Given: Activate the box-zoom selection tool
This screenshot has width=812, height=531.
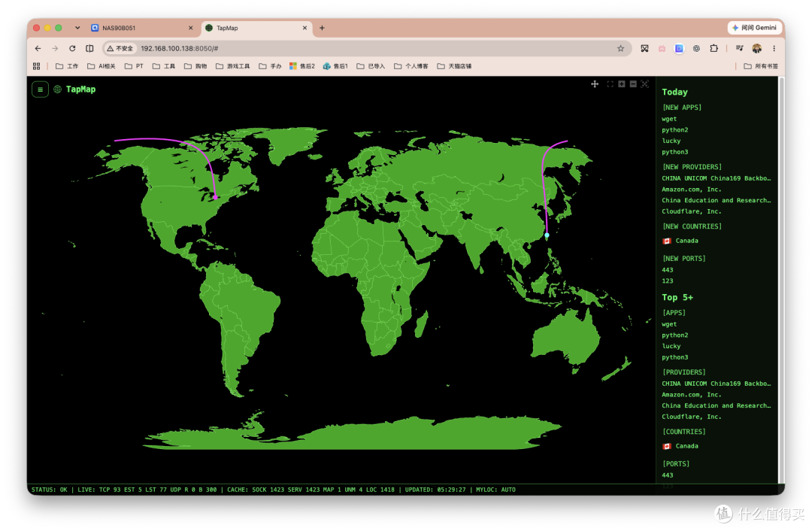Looking at the screenshot, I should 610,84.
